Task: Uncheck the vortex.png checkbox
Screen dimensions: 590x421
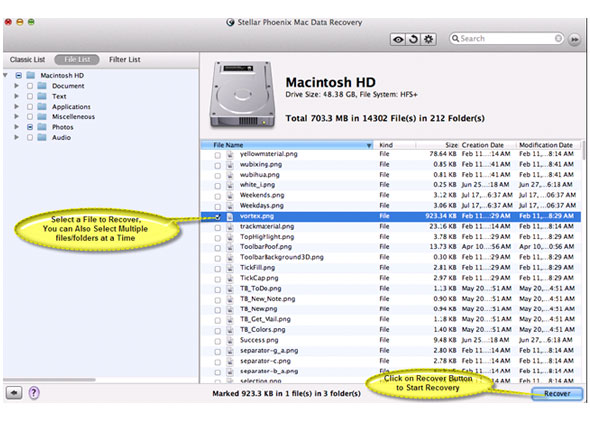Action: 217,217
